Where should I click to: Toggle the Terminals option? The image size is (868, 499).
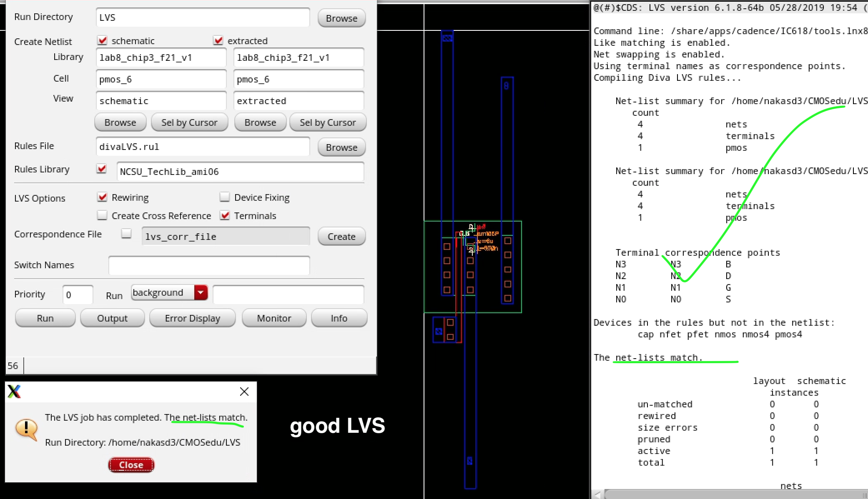pos(225,215)
